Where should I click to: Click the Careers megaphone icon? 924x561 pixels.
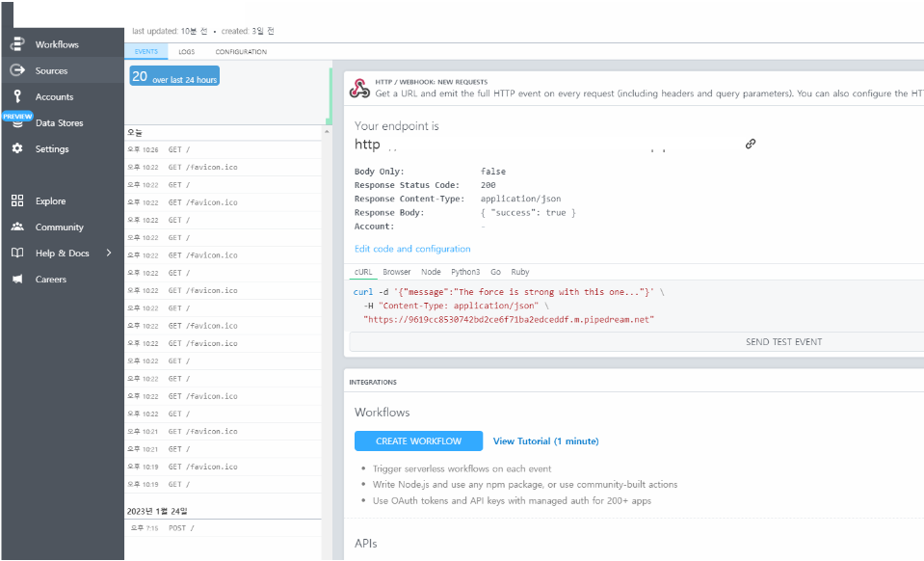[x=17, y=279]
